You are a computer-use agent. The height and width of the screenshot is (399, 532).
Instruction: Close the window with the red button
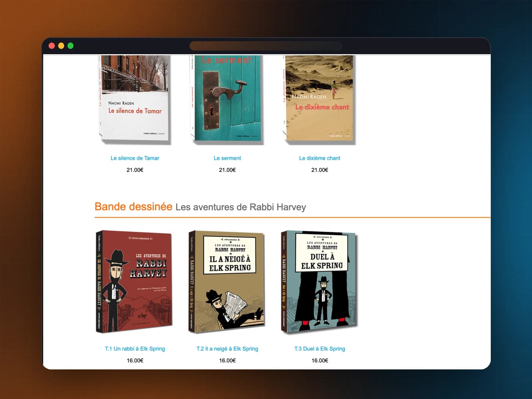coord(52,46)
